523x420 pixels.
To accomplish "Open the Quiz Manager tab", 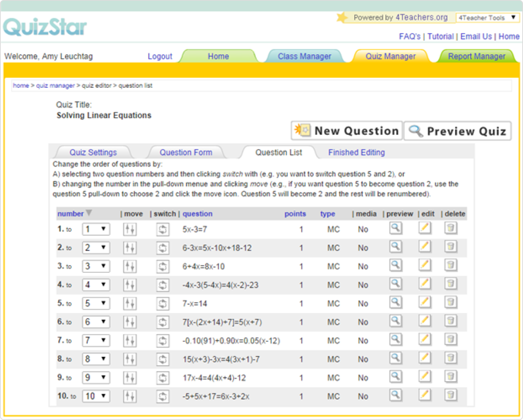I will 390,56.
